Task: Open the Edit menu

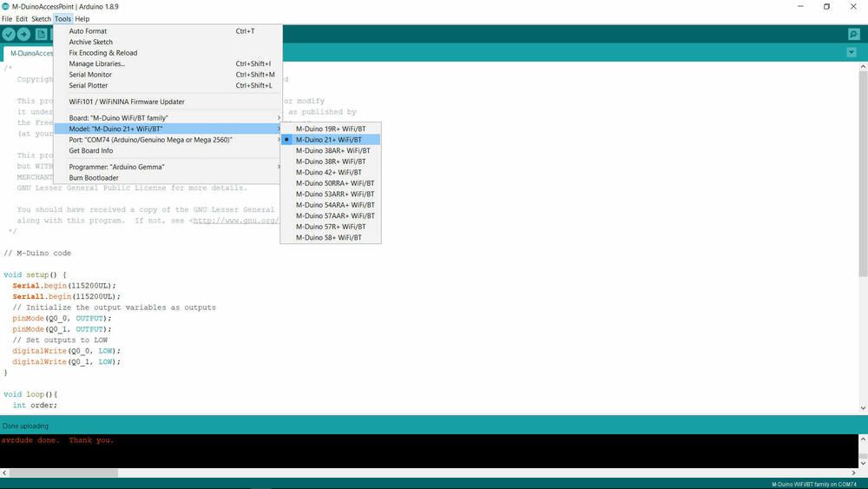Action: click(x=22, y=19)
